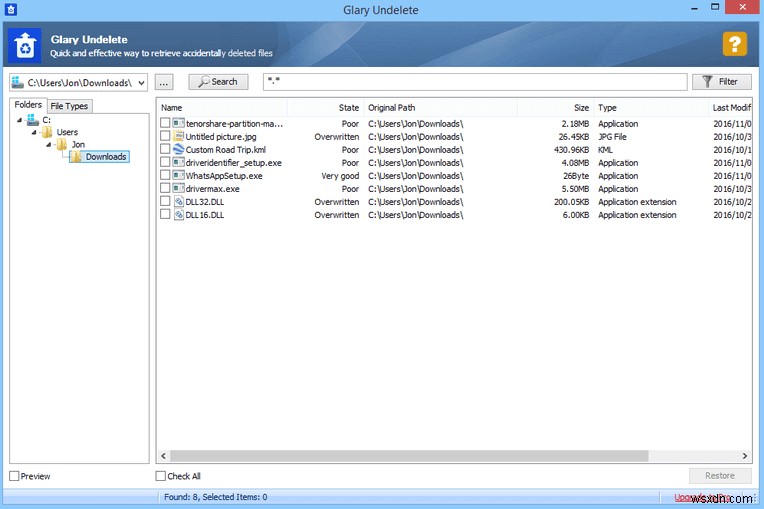The width and height of the screenshot is (764, 509).
Task: Select the Downloads folder icon in tree
Action: point(76,156)
